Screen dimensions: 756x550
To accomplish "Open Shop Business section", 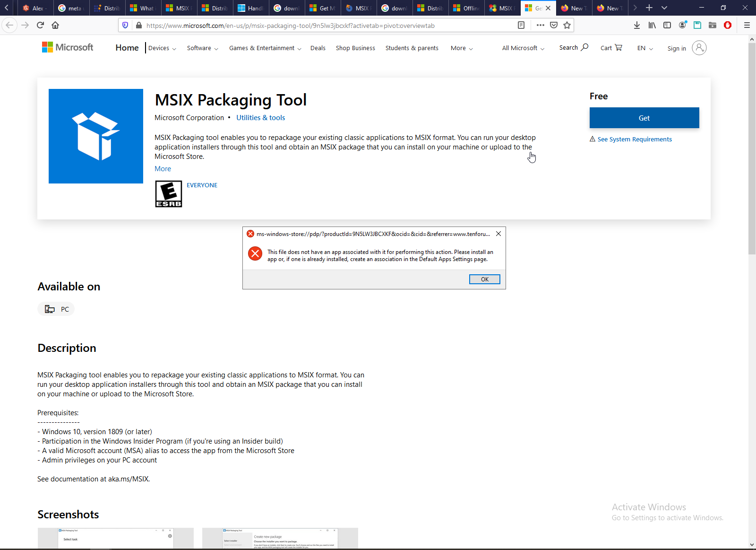I will click(355, 48).
